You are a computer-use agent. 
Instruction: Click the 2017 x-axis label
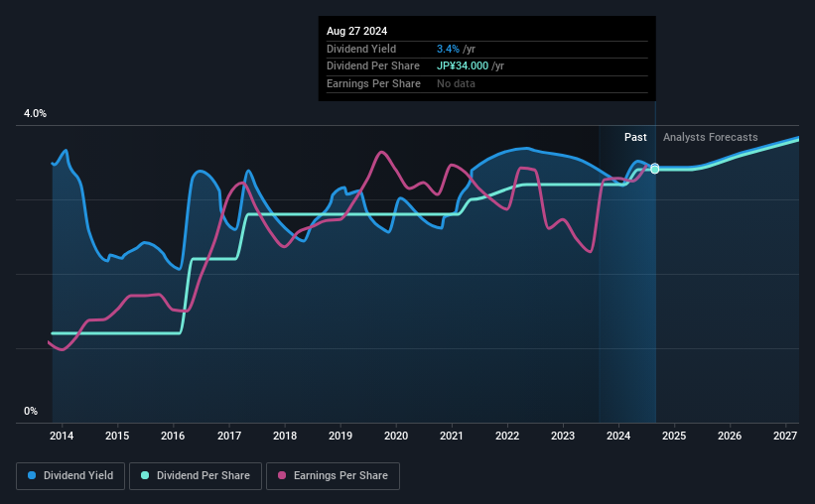(x=228, y=436)
